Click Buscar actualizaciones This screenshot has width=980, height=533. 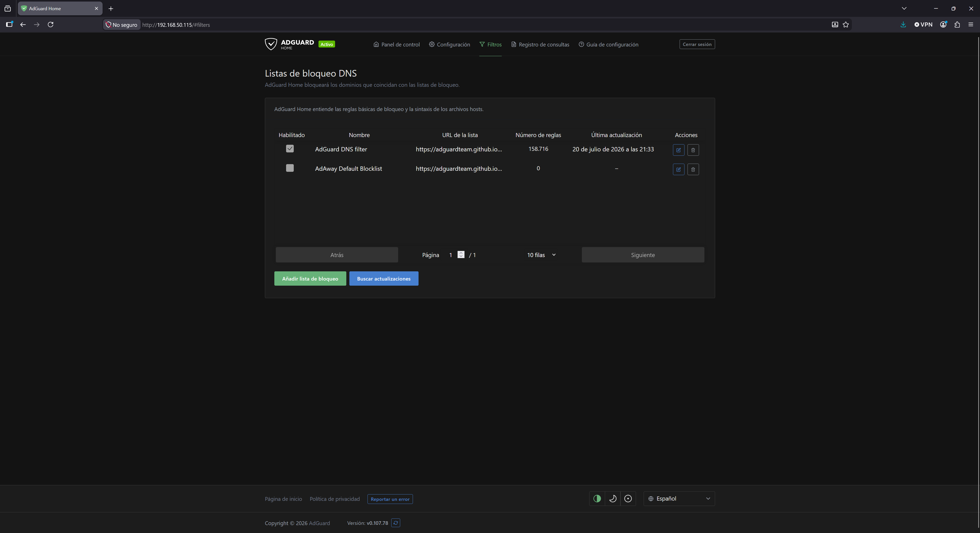pos(384,278)
